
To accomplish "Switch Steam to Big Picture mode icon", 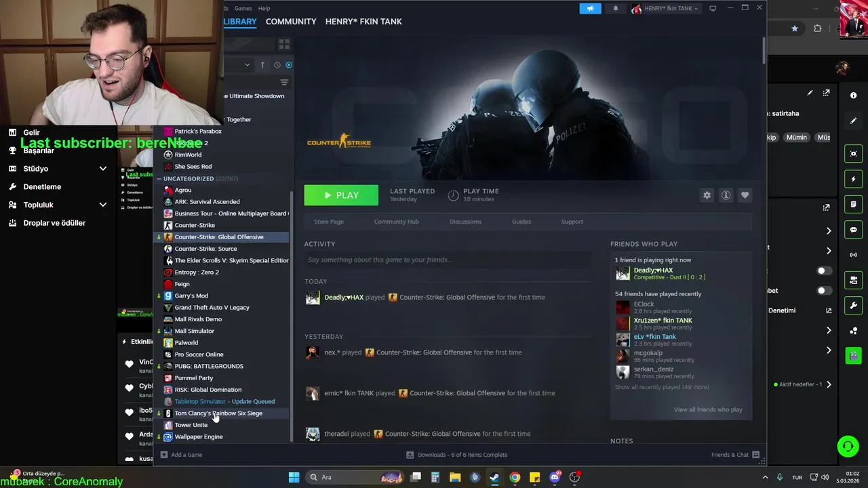I will pyautogui.click(x=713, y=8).
